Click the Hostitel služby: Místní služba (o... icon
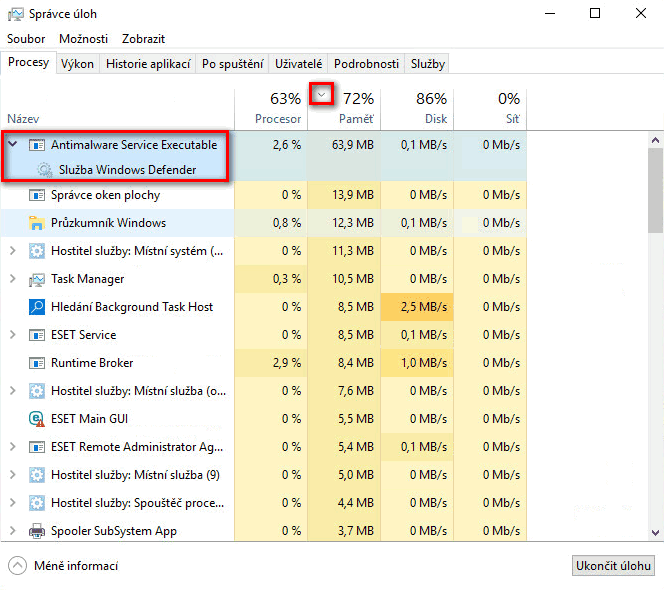The height and width of the screenshot is (590, 664). tap(37, 391)
